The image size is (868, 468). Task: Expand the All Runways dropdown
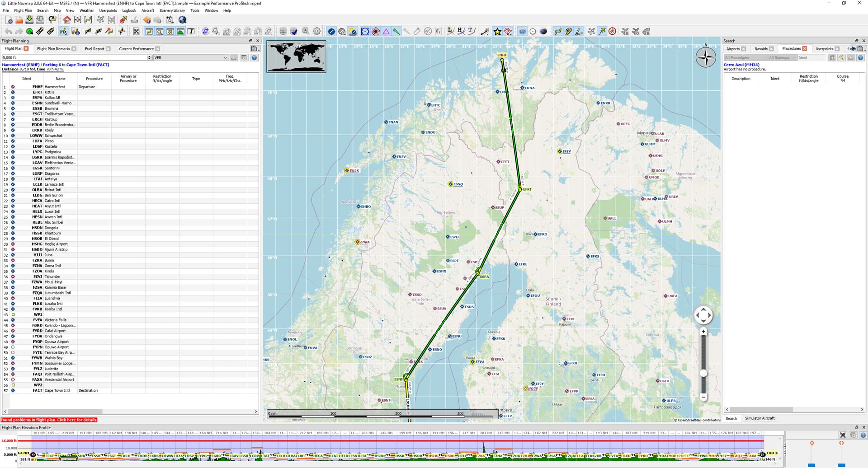pos(782,58)
